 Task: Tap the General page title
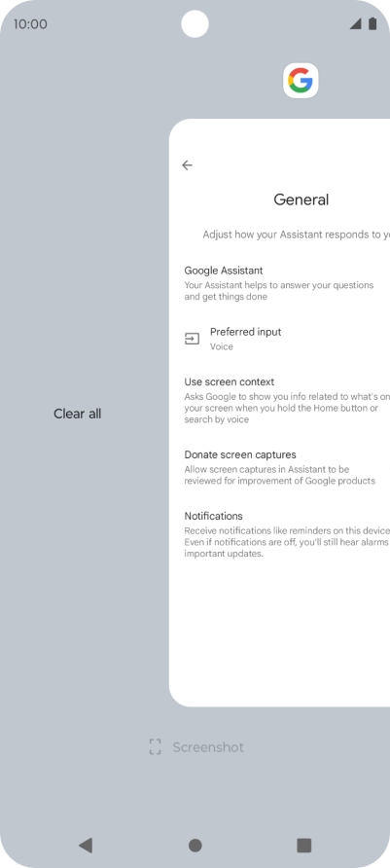pyautogui.click(x=301, y=199)
